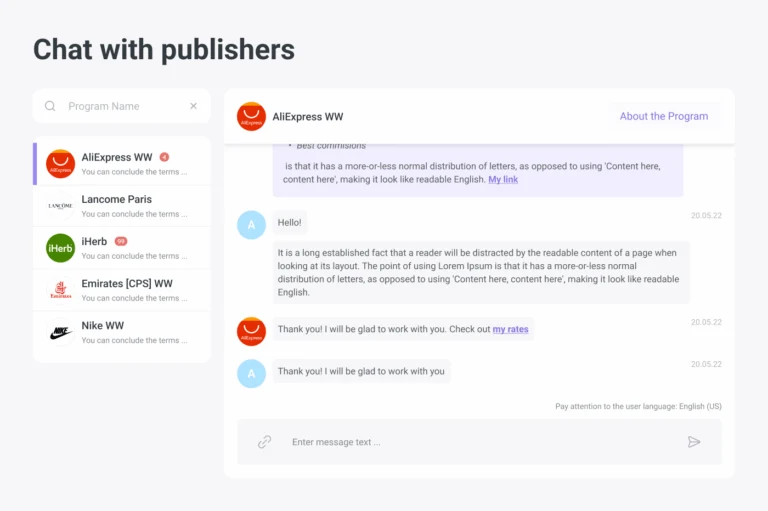This screenshot has height=511, width=768.
Task: Open About the Program
Action: coord(664,116)
